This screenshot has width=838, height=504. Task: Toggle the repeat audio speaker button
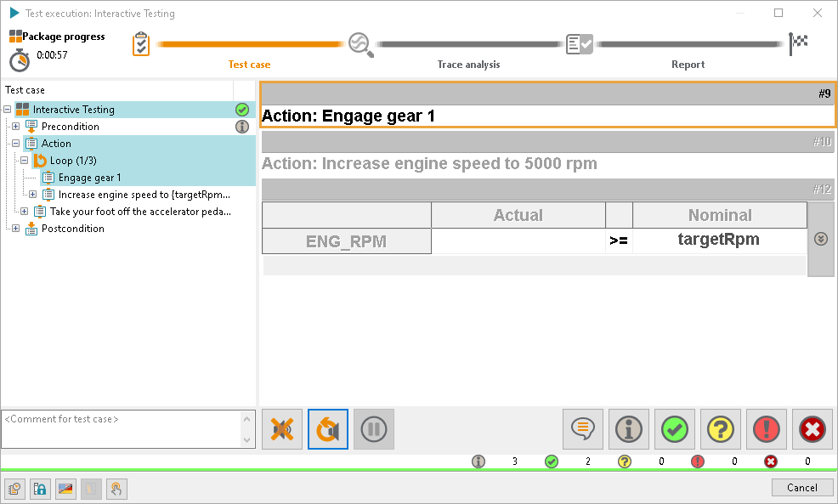click(328, 429)
